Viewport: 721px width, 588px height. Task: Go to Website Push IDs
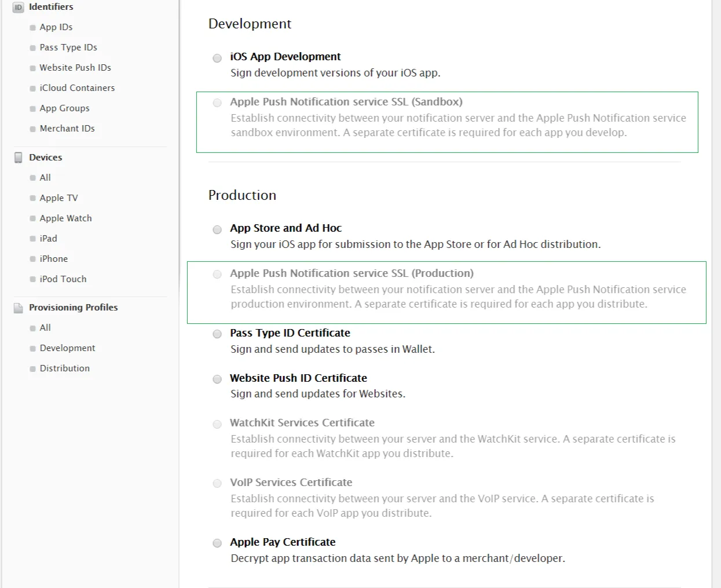click(75, 68)
